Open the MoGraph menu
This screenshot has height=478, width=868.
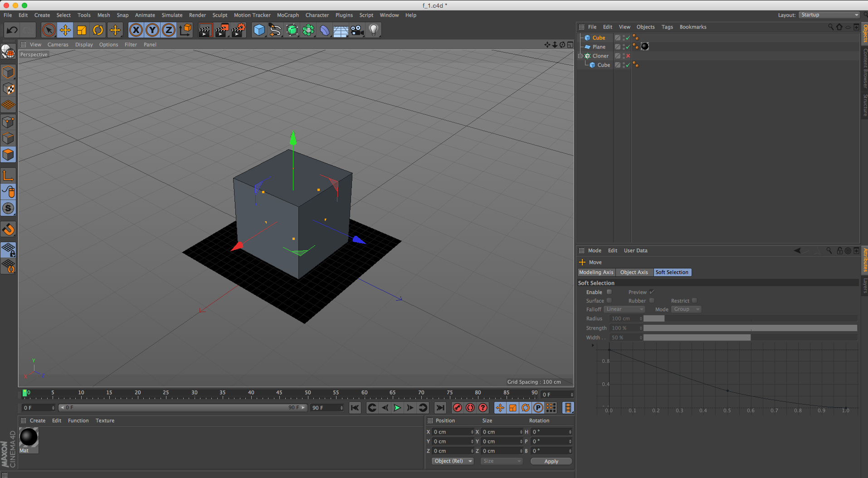(288, 15)
